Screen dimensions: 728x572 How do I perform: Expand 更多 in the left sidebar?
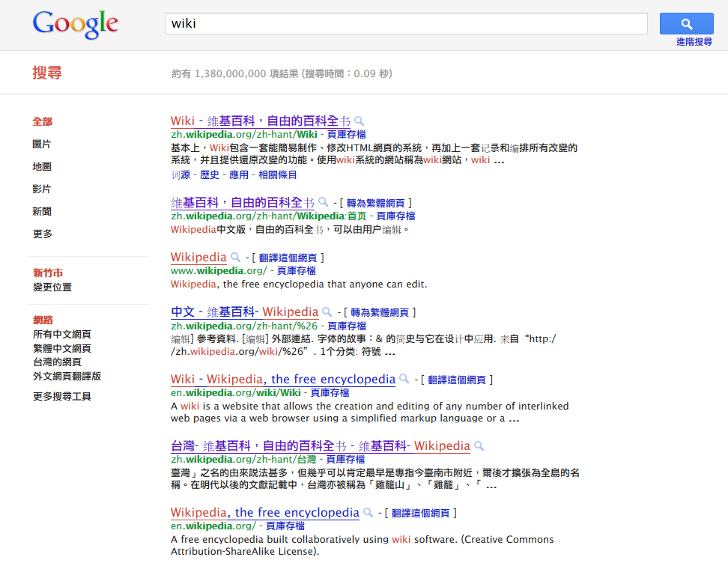click(43, 234)
